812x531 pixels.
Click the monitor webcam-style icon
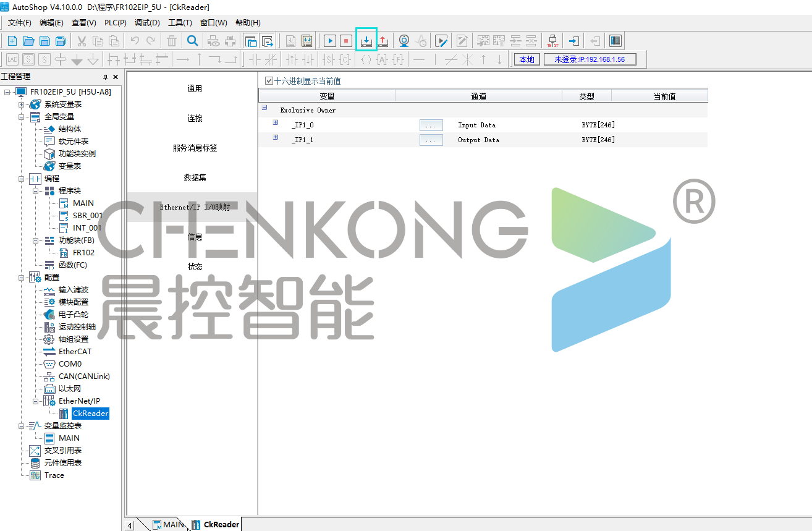click(404, 41)
